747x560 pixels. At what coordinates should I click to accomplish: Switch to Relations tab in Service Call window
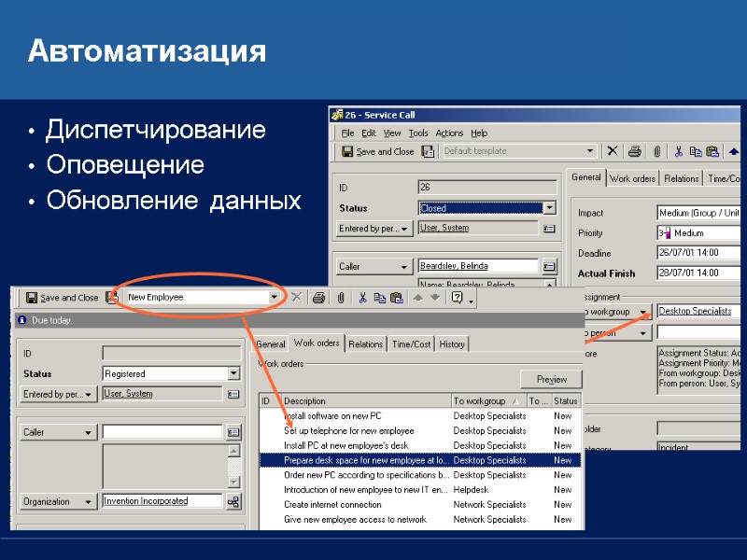pos(682,178)
